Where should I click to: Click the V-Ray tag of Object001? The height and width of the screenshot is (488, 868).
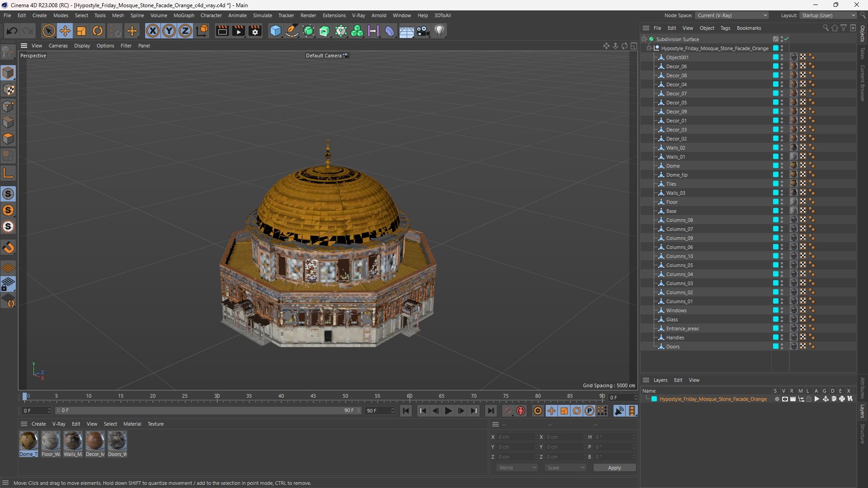click(812, 57)
